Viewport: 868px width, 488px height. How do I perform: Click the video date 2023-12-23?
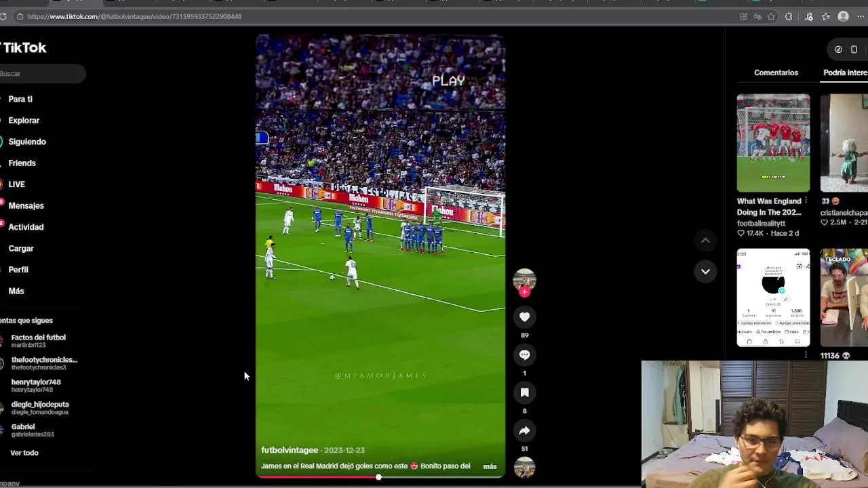coord(344,450)
